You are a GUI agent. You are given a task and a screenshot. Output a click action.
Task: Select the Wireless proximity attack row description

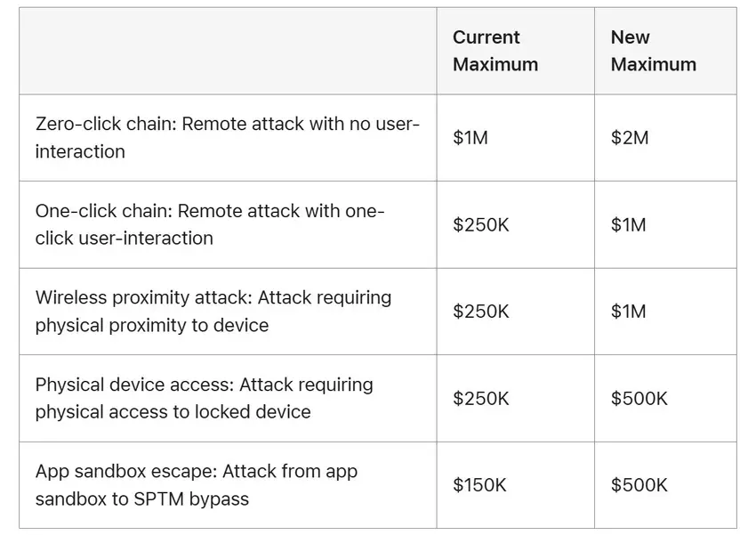(x=213, y=311)
